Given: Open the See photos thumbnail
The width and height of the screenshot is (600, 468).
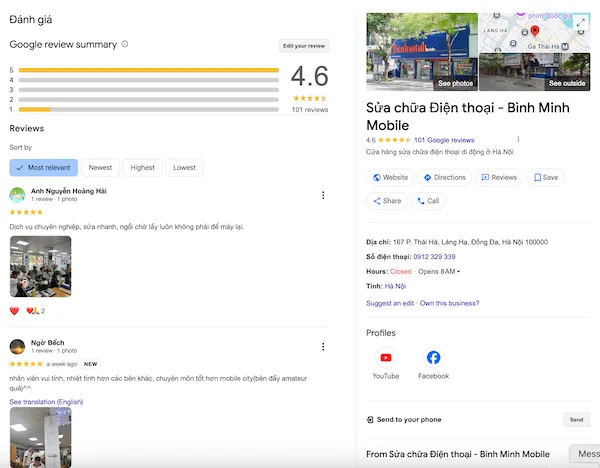Looking at the screenshot, I should pyautogui.click(x=422, y=52).
